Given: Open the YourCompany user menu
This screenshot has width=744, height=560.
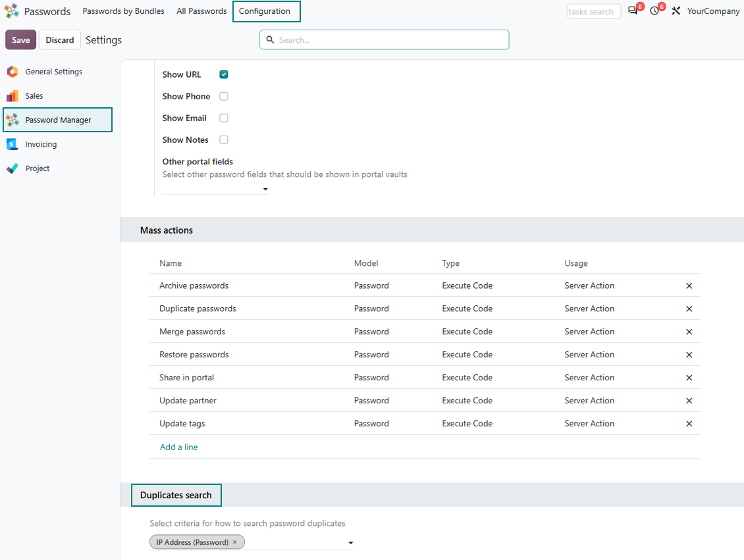Looking at the screenshot, I should coord(713,11).
